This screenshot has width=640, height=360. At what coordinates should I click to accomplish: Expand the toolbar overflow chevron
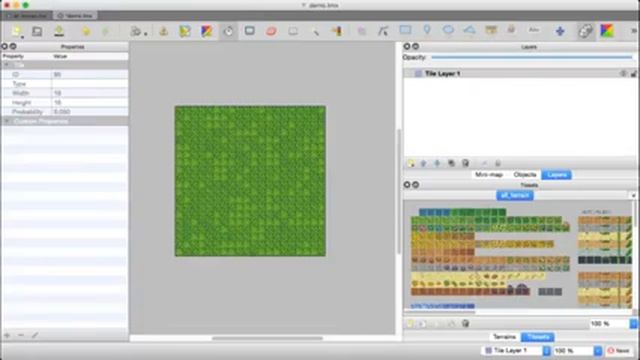click(634, 31)
